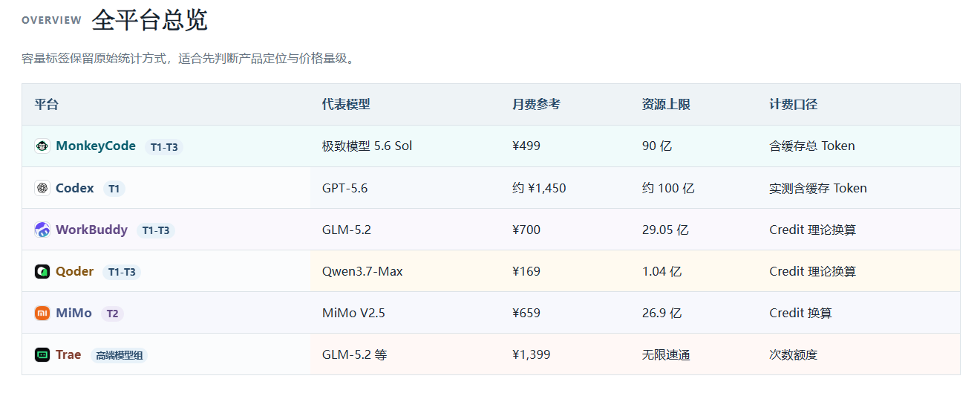980x396 pixels.
Task: Click the 容量标签 description sentence
Action: 189,58
